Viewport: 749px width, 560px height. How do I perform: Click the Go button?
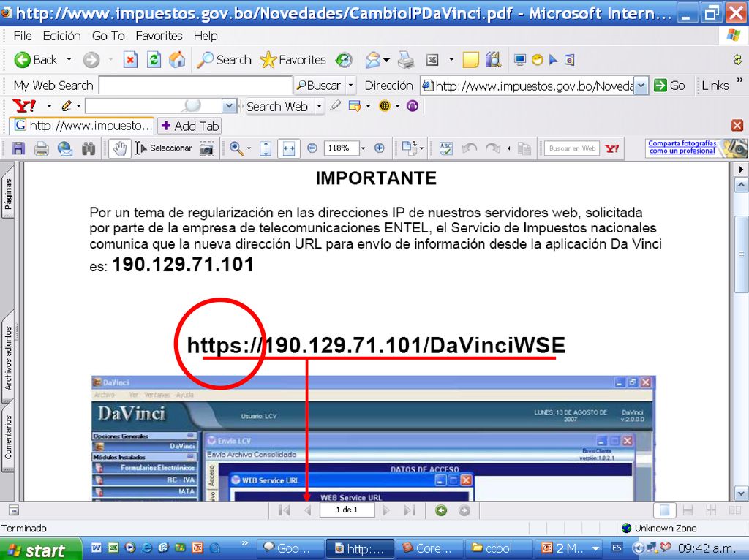pyautogui.click(x=670, y=86)
